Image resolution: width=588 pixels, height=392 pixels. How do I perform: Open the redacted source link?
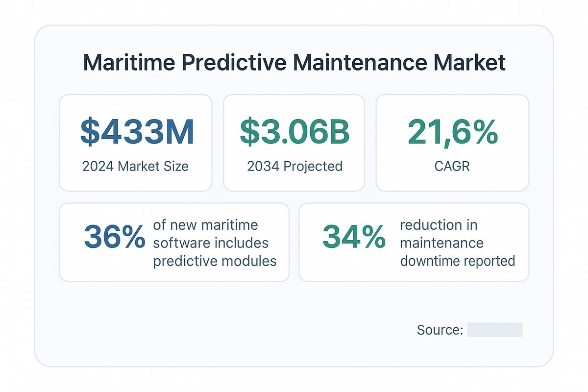tap(495, 329)
